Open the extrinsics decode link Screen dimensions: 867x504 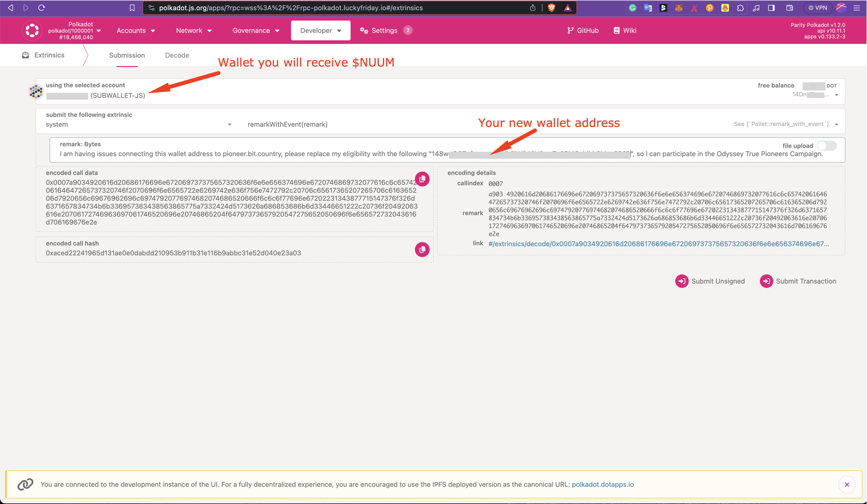[659, 244]
